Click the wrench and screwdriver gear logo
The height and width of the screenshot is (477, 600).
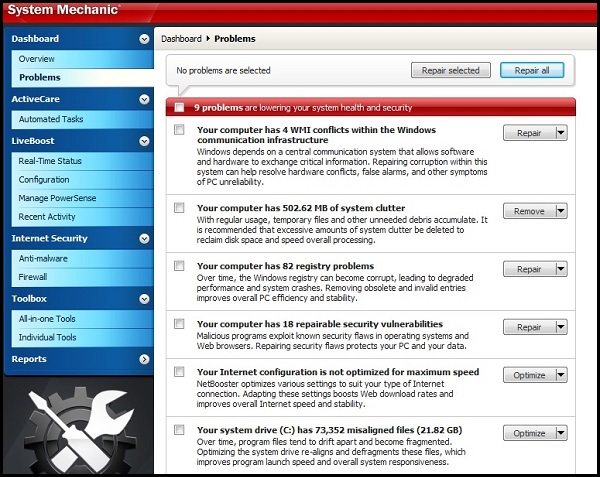(x=82, y=430)
